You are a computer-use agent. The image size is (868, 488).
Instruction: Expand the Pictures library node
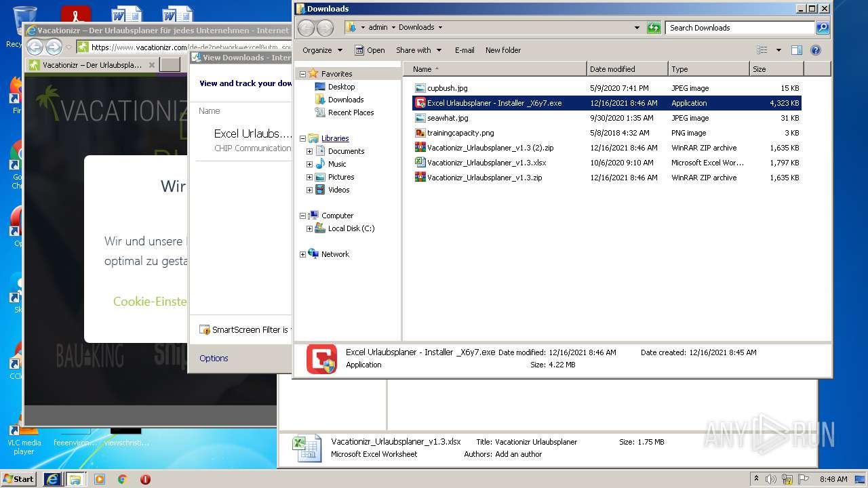309,177
